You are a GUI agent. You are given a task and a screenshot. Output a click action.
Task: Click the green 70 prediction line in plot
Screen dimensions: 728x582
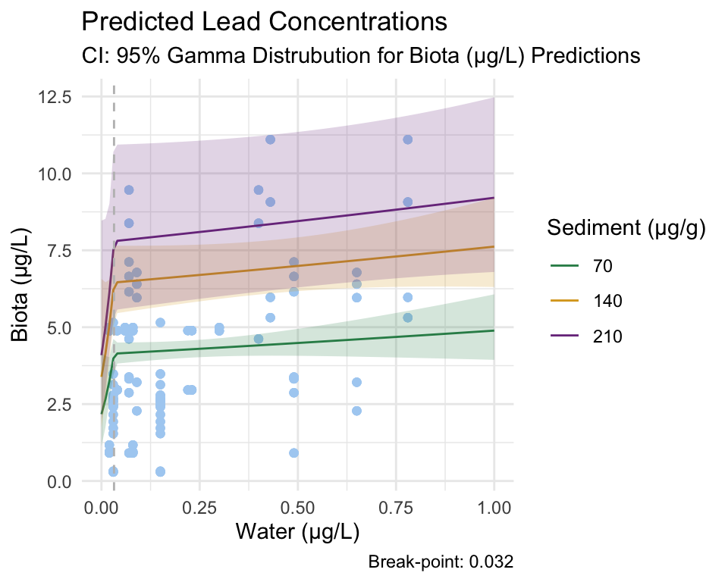click(x=303, y=343)
